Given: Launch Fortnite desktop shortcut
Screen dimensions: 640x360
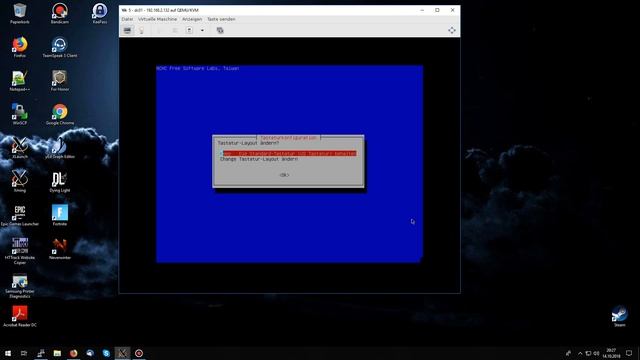Looking at the screenshot, I should point(60,216).
